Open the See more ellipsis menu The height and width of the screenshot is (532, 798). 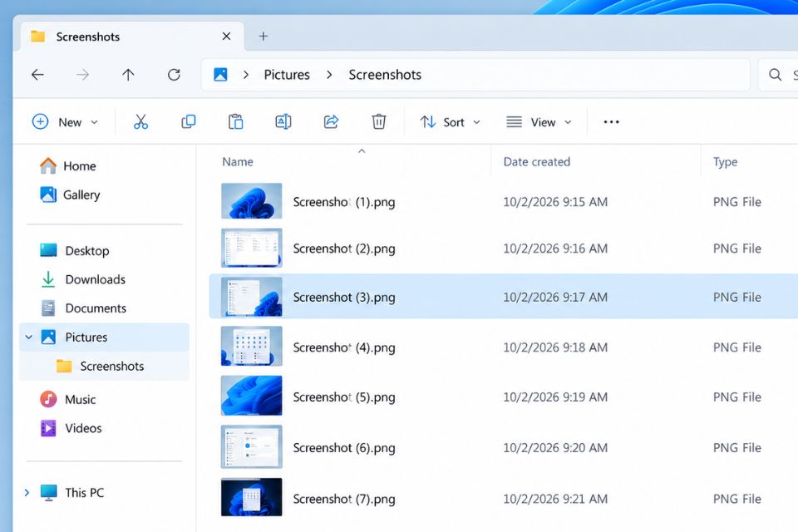[x=611, y=121]
